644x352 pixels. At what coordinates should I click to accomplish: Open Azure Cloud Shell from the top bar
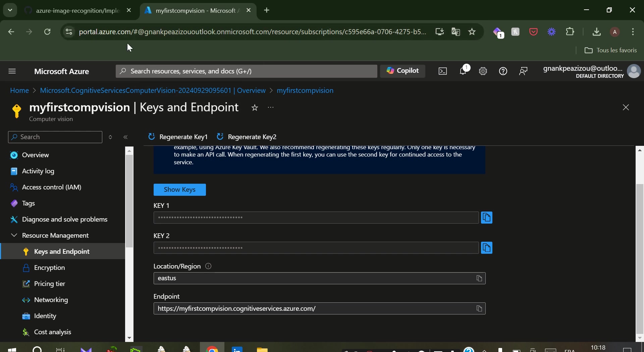pos(442,71)
